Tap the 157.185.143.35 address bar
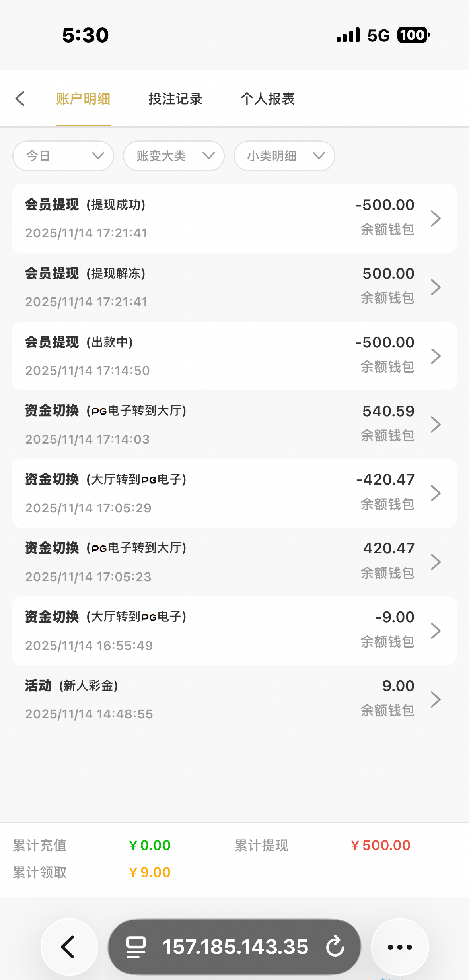469x980 pixels. click(x=235, y=947)
